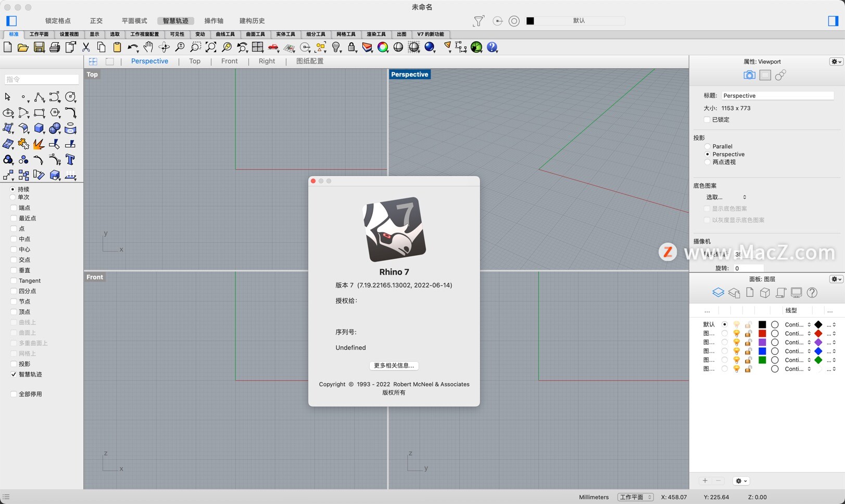Select the 两点透视 projection radio button
This screenshot has width=845, height=504.
pyautogui.click(x=707, y=162)
